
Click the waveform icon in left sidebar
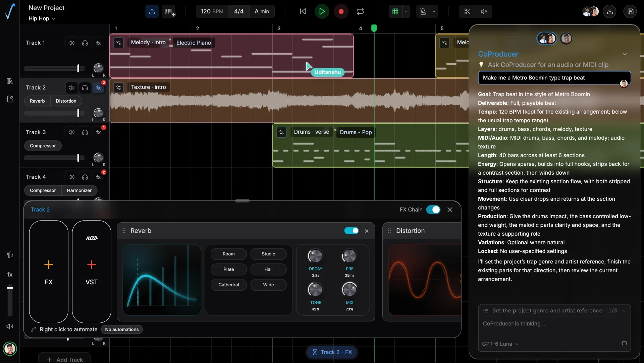(x=10, y=255)
